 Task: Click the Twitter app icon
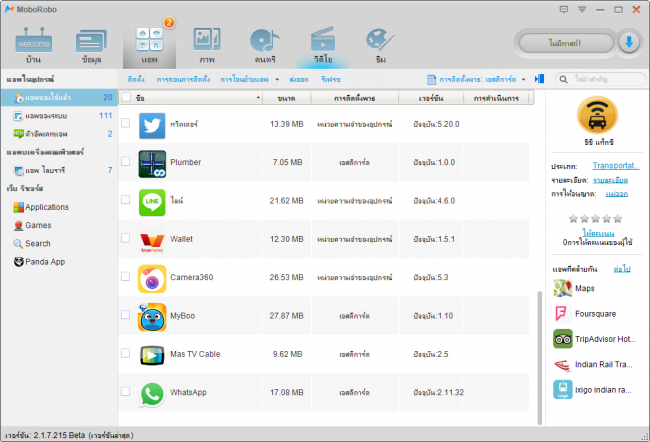click(x=152, y=126)
